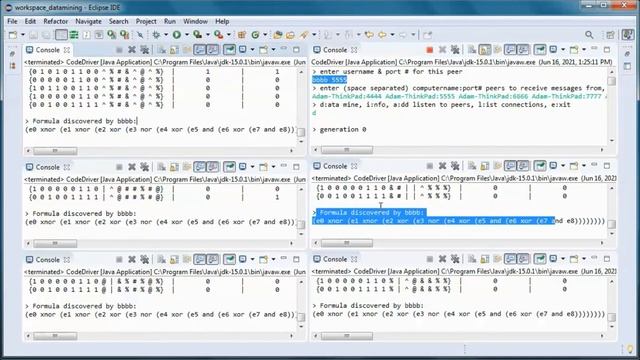Screen dimensions: 640x360
Task: Click the Save All icon in main toolbar
Action: (x=46, y=35)
